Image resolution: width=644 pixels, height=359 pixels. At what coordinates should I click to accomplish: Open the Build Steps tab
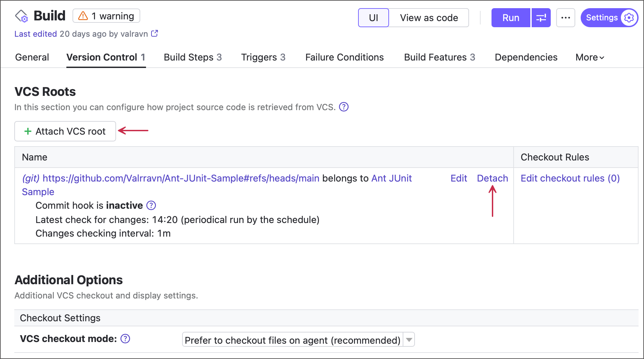(193, 57)
